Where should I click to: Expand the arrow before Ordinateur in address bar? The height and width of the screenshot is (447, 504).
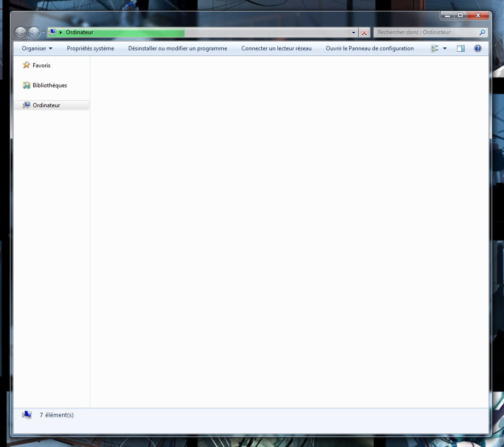60,32
